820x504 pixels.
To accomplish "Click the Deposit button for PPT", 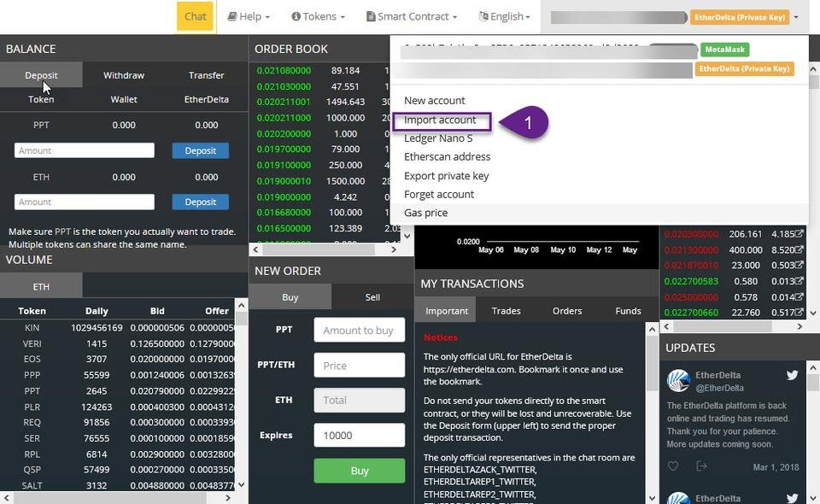I will click(200, 150).
